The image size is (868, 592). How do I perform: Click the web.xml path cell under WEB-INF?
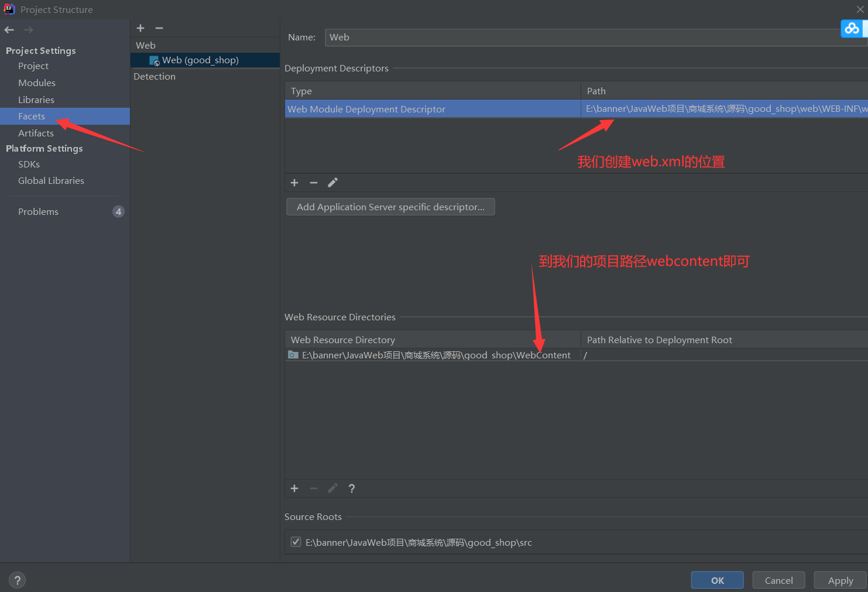point(725,109)
